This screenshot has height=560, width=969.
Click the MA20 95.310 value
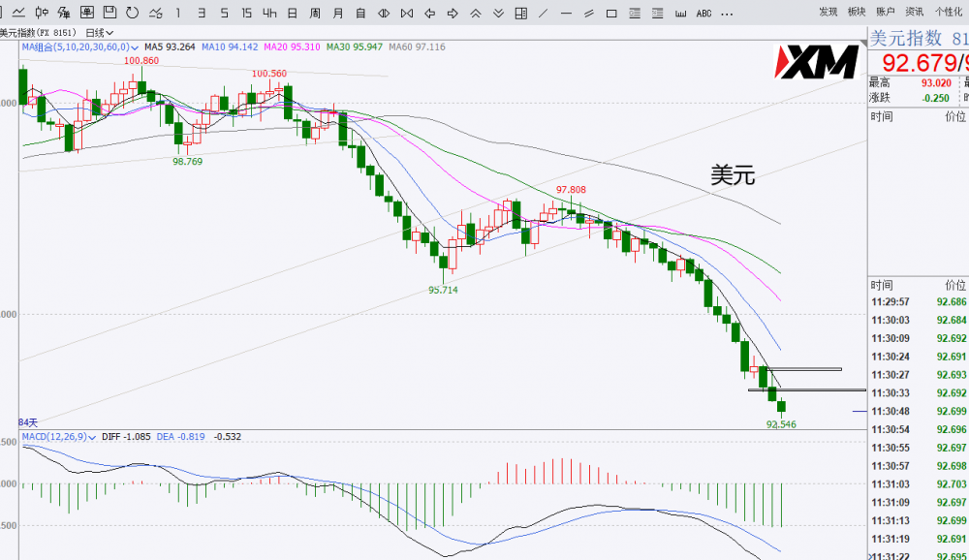click(x=292, y=47)
